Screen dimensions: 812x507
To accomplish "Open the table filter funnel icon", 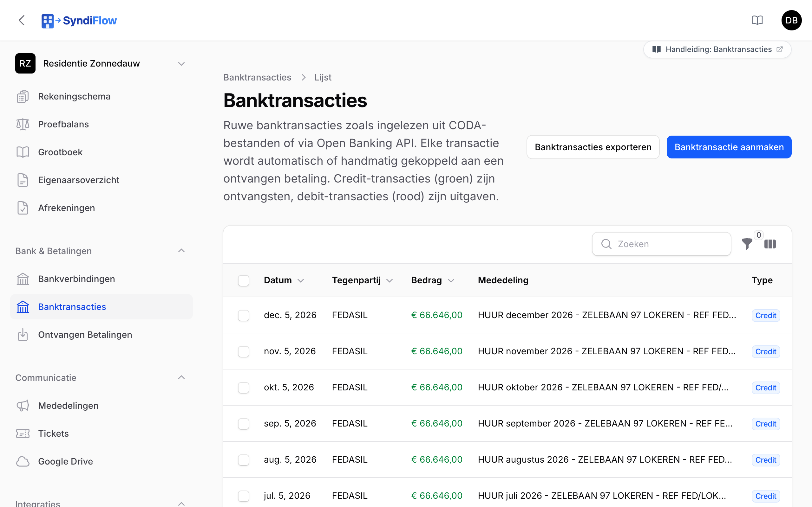I will click(x=747, y=244).
